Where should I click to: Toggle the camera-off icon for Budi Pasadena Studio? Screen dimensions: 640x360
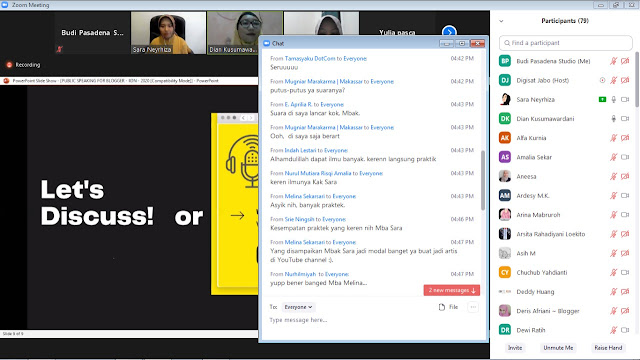625,61
